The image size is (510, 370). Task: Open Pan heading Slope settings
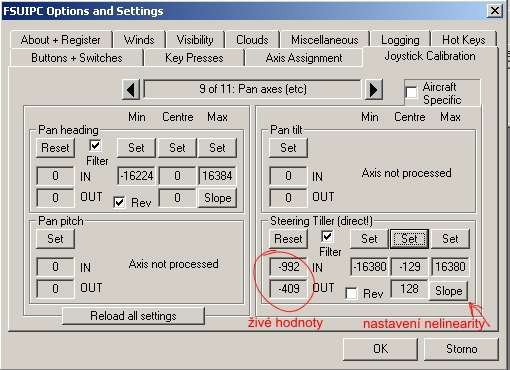217,198
